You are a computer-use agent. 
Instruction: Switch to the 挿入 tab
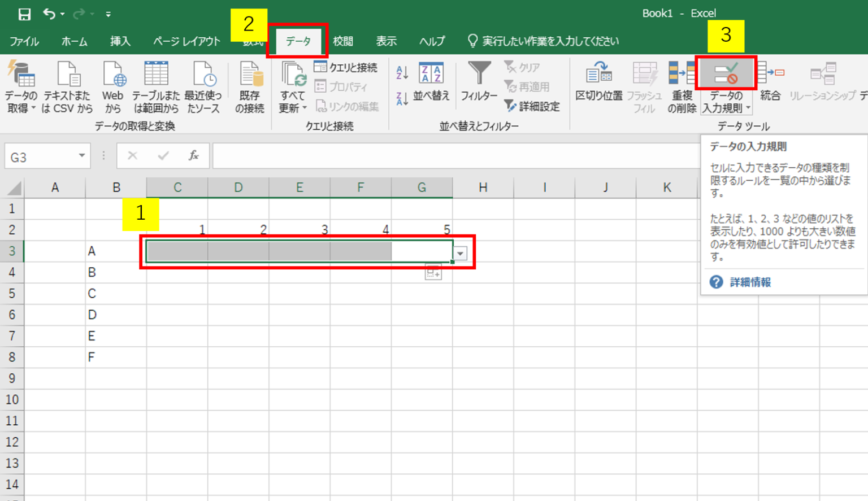[120, 41]
